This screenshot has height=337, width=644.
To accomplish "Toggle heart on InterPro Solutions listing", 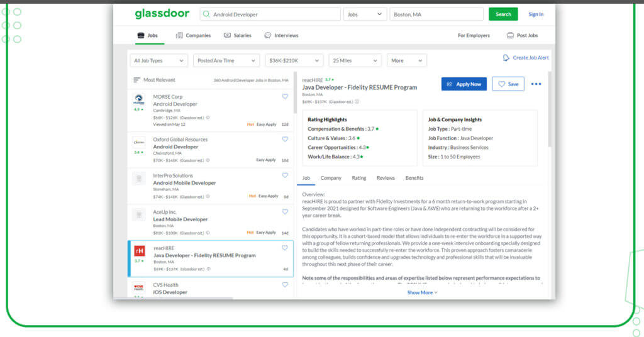I will tap(285, 175).
